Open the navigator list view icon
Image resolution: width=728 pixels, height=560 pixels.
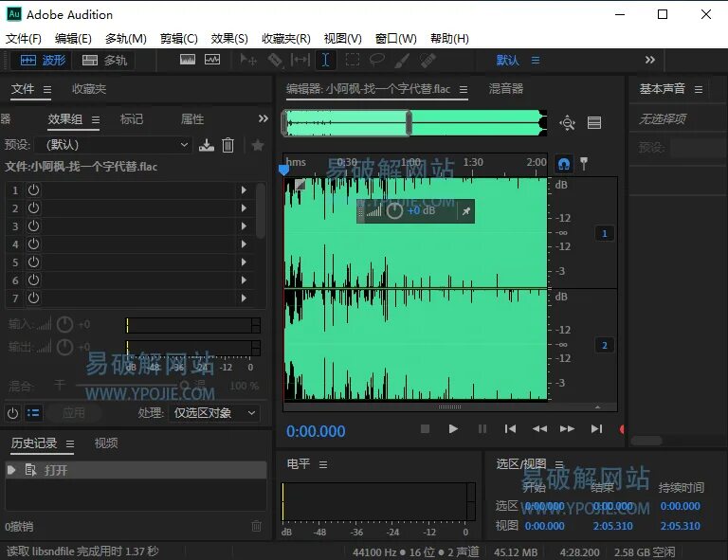pyautogui.click(x=594, y=123)
